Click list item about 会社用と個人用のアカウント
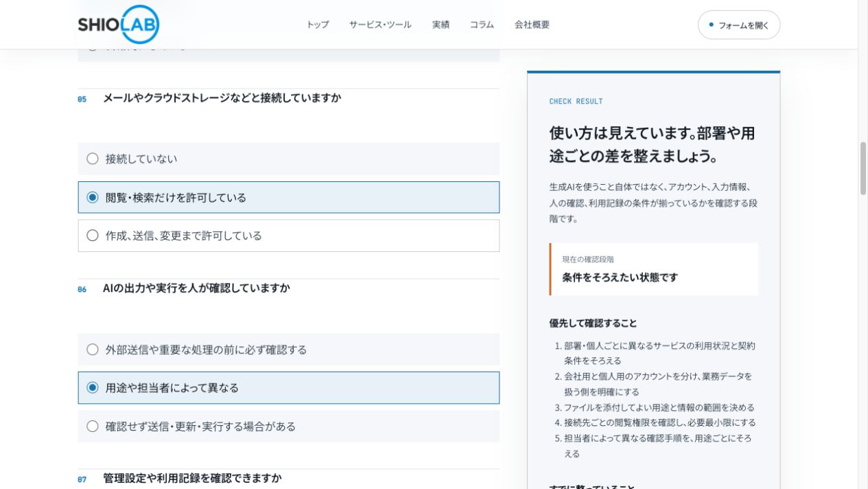This screenshot has width=868, height=489. coord(658,384)
